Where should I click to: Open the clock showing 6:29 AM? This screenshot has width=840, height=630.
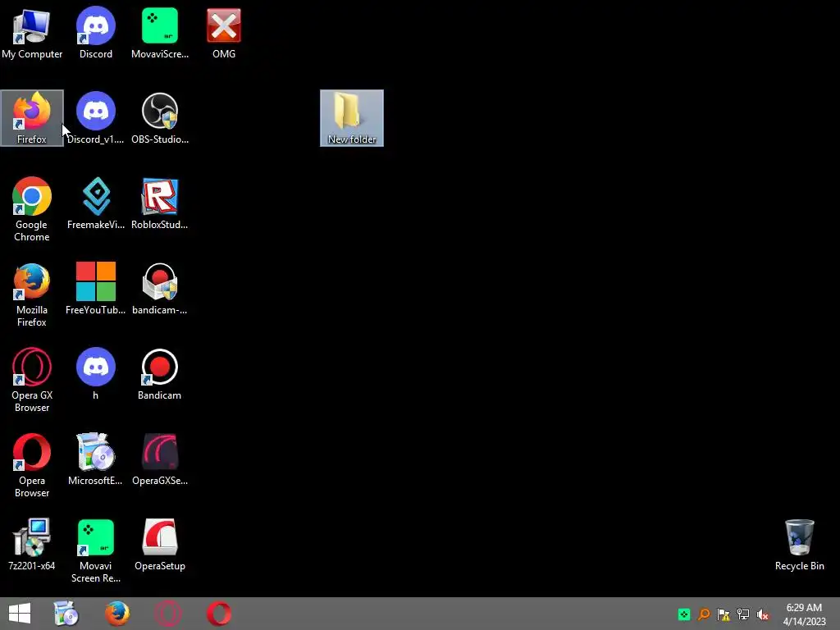click(x=804, y=614)
